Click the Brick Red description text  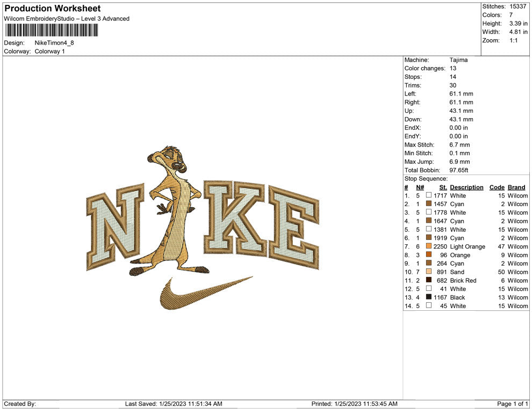pyautogui.click(x=463, y=281)
